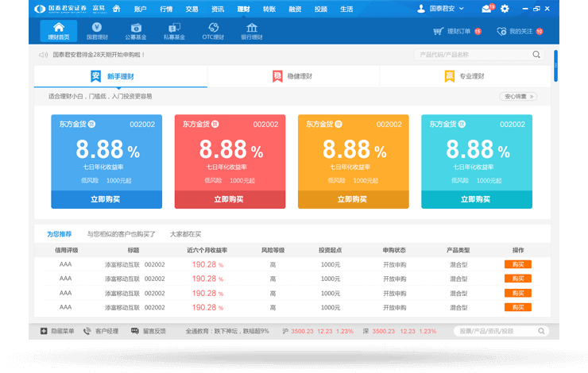This screenshot has height=373, width=588.
Task: Open the 国君理财 section
Action: (x=97, y=31)
